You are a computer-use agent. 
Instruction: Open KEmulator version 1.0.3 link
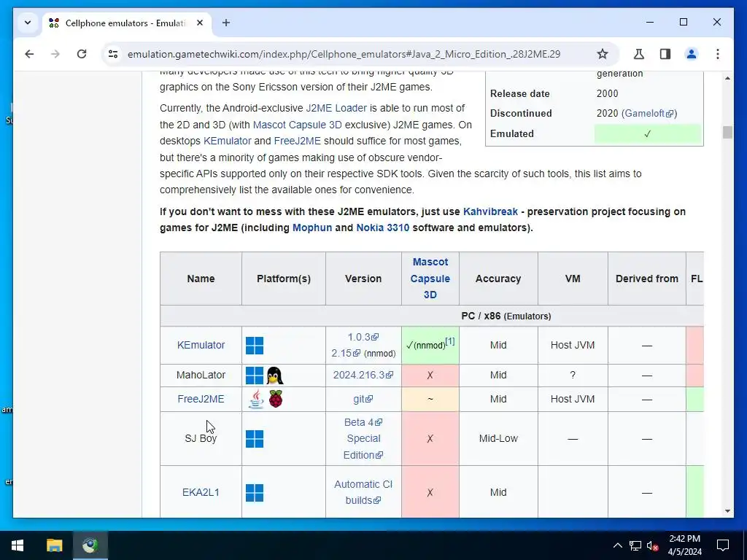tap(363, 337)
